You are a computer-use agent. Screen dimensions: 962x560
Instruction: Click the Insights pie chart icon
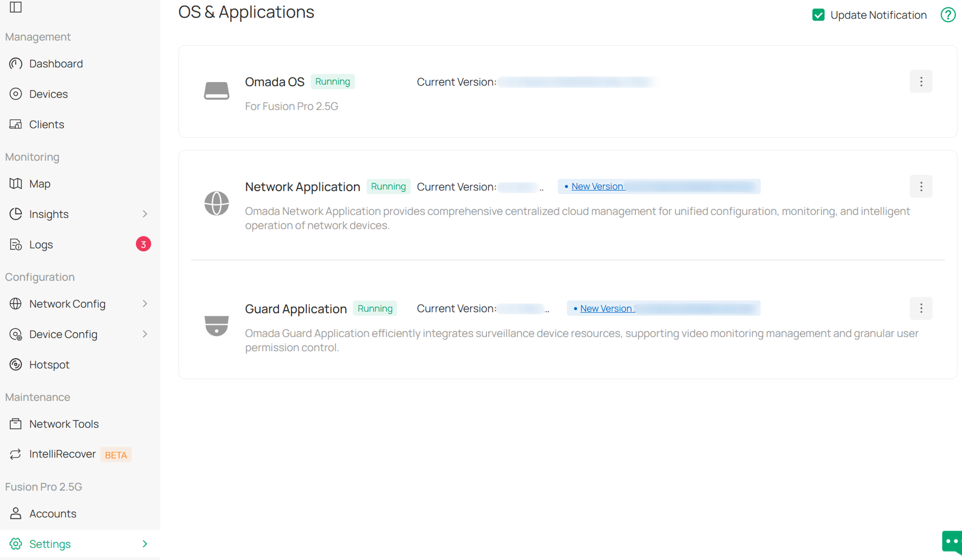coord(16,214)
